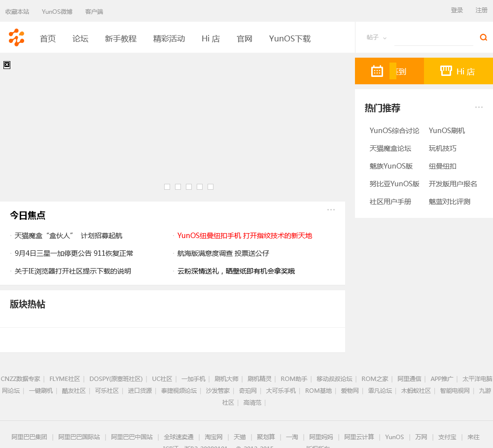Select the first banner slide indicator
The height and width of the screenshot is (448, 493).
167,187
